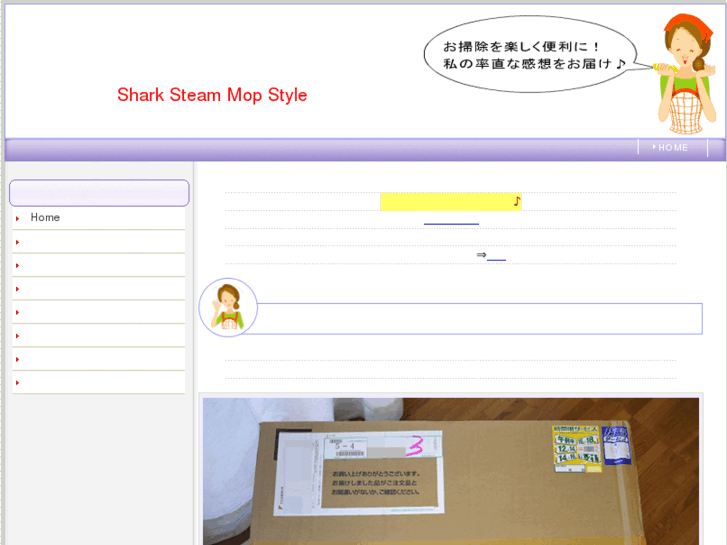The height and width of the screenshot is (545, 727).
Task: Open the cardboard delivery box photo
Action: pyautogui.click(x=451, y=471)
